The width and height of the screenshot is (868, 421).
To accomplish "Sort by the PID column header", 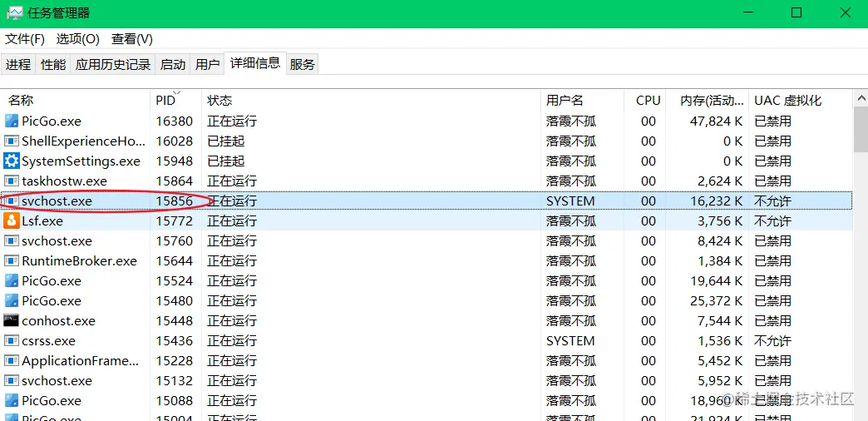I will pos(176,101).
